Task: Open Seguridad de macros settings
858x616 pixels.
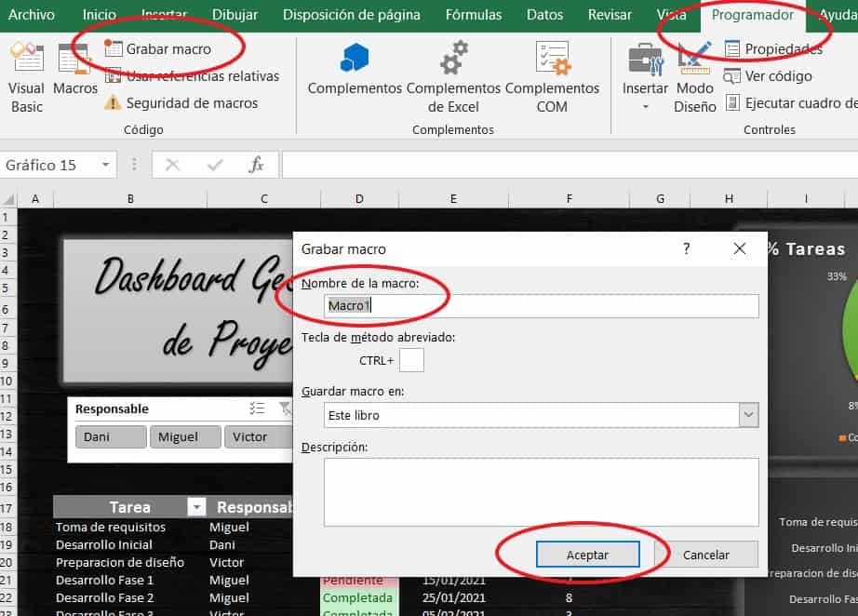Action: [x=181, y=103]
